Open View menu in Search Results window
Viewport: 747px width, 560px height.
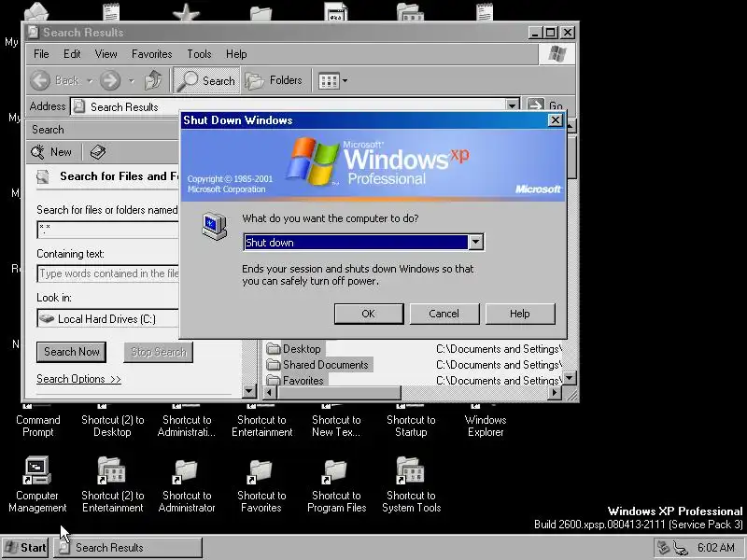pyautogui.click(x=106, y=54)
